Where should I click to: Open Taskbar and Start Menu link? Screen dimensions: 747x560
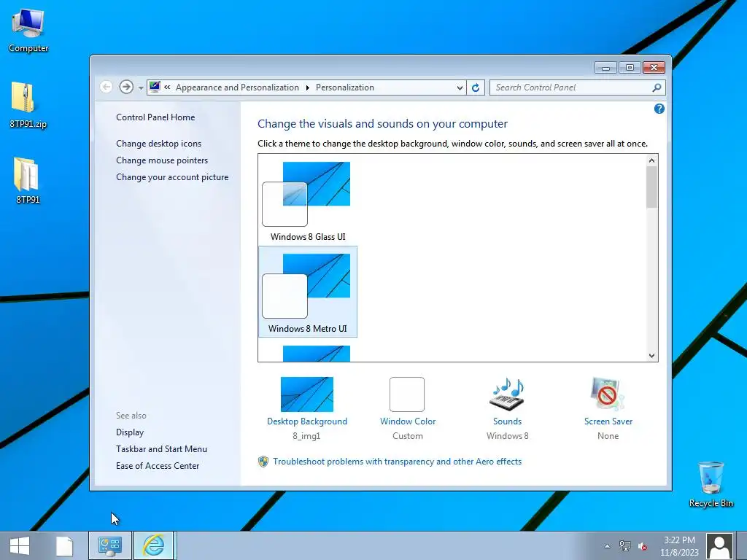161,449
